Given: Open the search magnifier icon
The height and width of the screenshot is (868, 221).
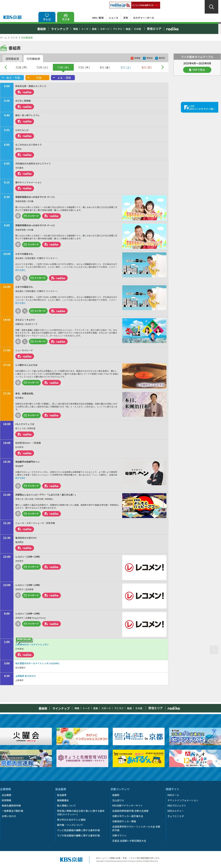Looking at the screenshot, I should 211,7.
